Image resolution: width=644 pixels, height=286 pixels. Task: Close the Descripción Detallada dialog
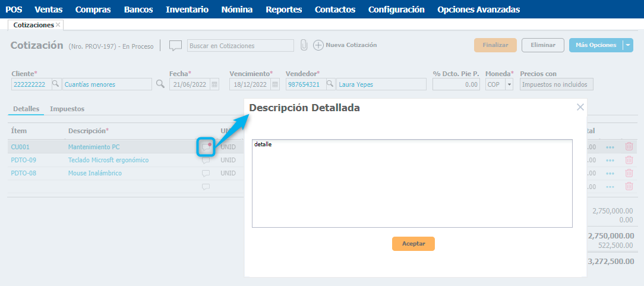pos(580,107)
